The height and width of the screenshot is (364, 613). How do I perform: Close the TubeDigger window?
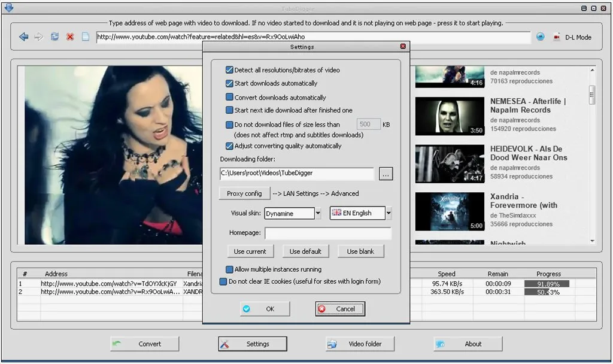[603, 8]
